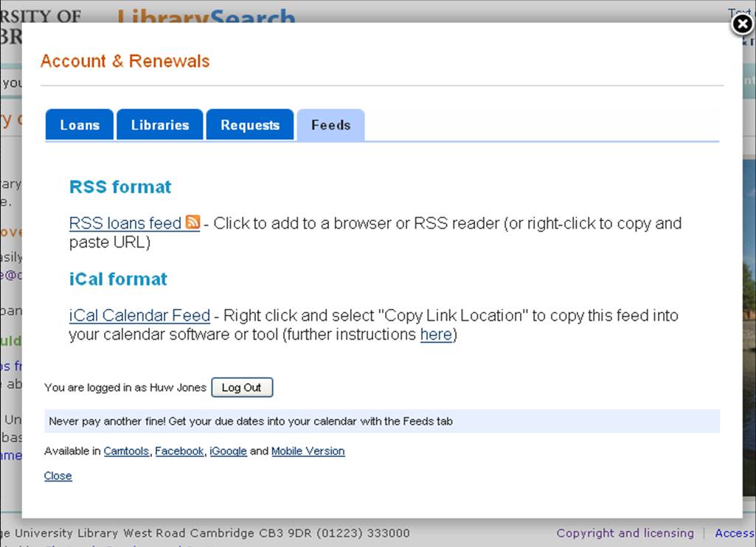Open the Requests tab
The image size is (756, 547).
[250, 125]
